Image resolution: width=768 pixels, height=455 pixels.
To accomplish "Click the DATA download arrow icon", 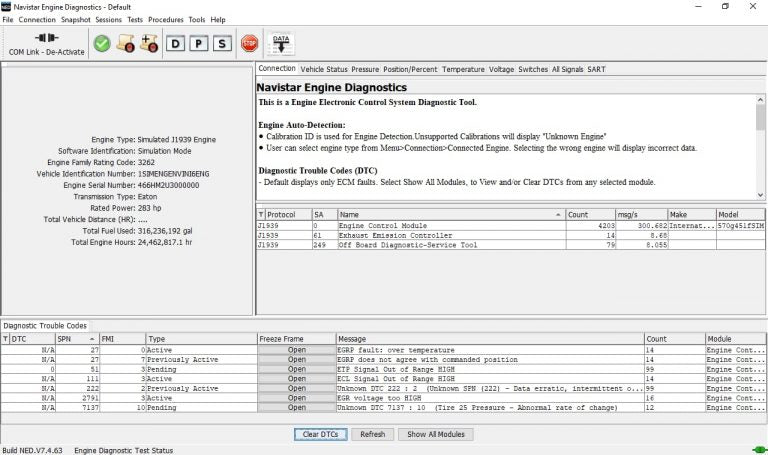I will (x=282, y=43).
